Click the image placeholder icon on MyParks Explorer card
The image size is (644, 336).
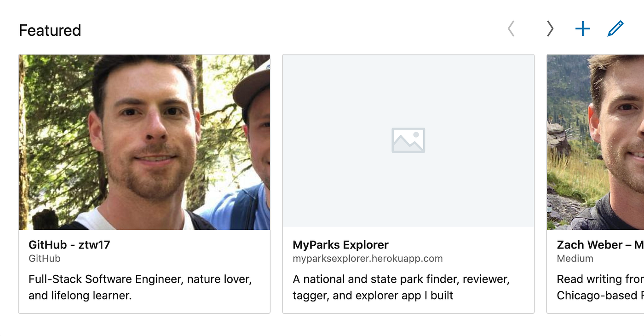tap(408, 139)
